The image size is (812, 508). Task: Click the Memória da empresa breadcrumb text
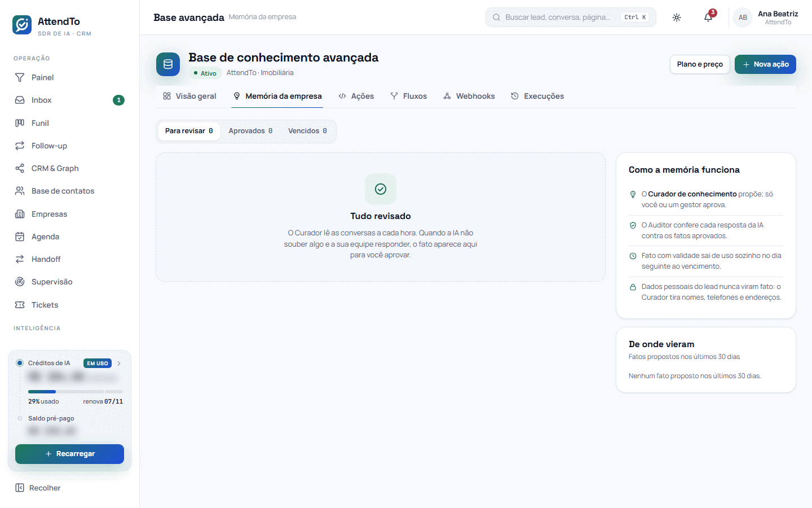[262, 17]
